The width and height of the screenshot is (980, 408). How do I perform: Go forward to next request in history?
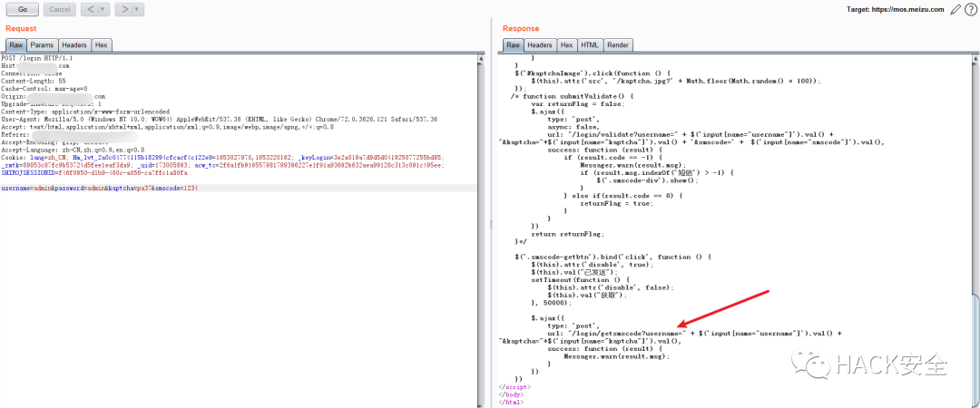pos(123,9)
